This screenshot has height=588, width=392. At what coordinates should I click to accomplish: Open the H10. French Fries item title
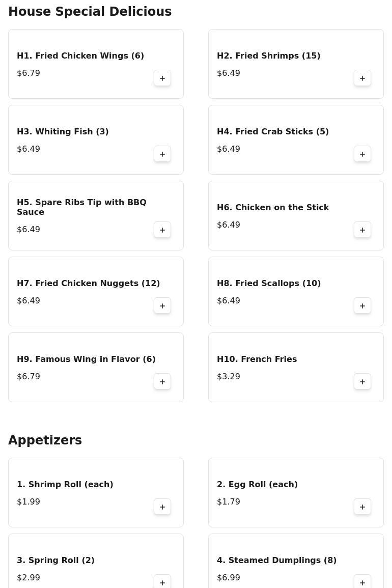click(x=257, y=359)
